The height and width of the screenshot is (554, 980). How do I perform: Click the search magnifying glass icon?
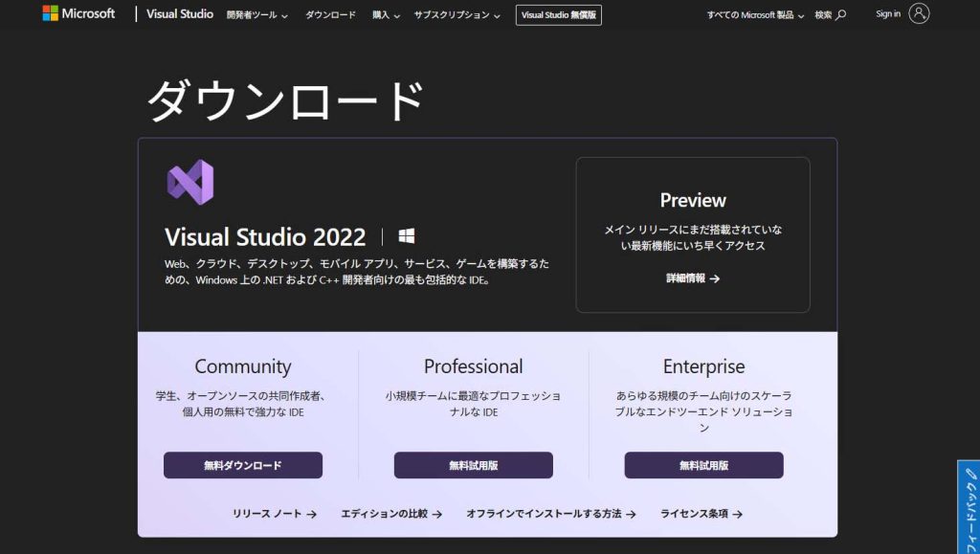coord(841,14)
